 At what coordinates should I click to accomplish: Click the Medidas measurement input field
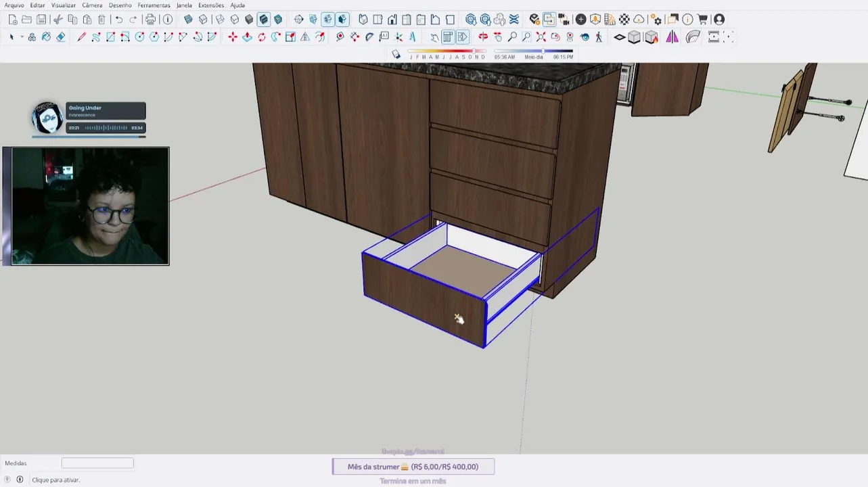tap(97, 463)
